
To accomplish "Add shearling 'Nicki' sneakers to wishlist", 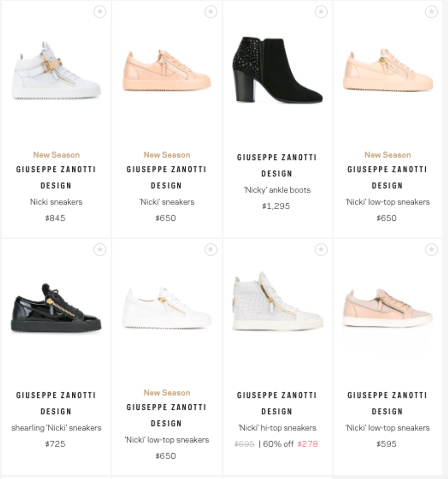I will (100, 250).
